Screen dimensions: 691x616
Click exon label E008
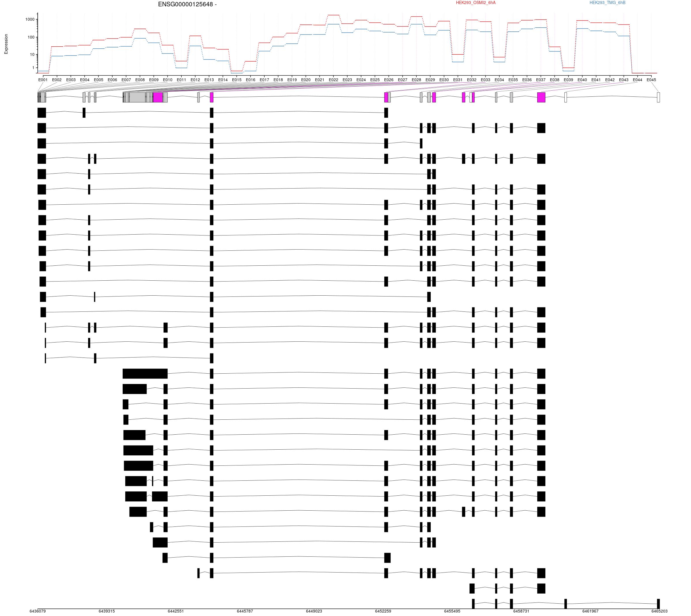[140, 80]
